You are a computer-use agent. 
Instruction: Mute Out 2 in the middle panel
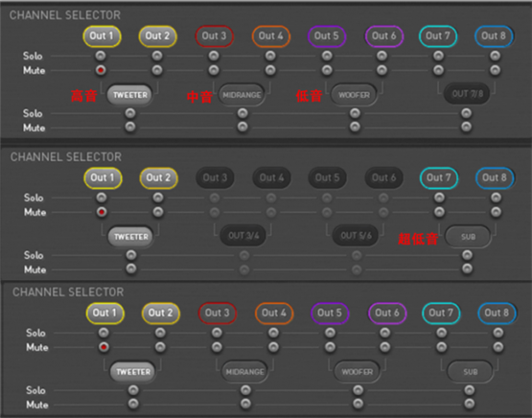click(158, 212)
